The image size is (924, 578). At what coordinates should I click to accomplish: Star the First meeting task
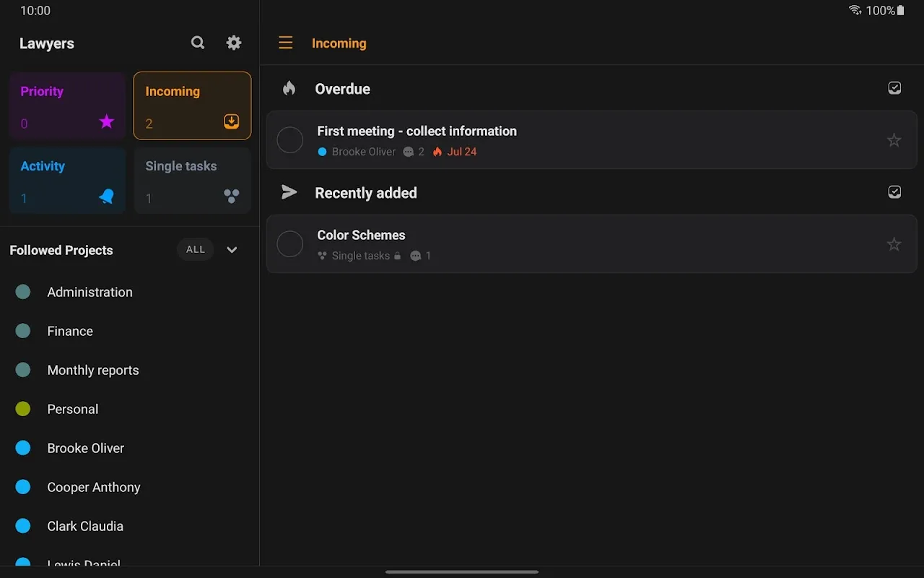894,140
